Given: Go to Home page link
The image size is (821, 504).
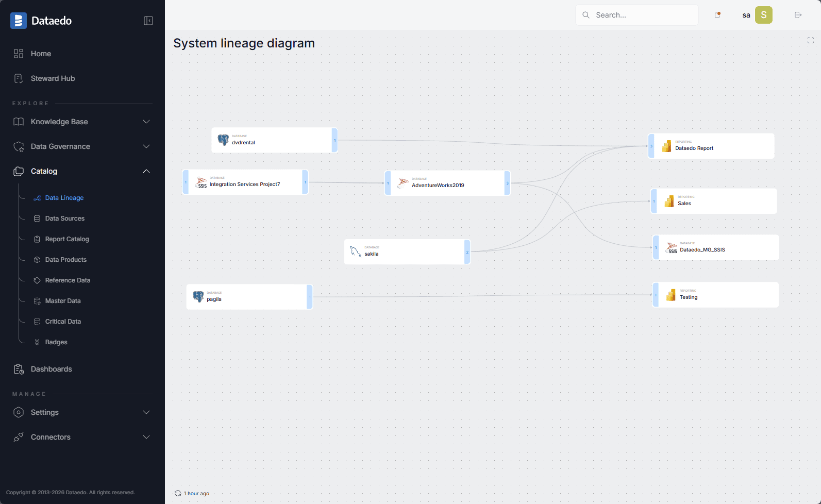Looking at the screenshot, I should tap(41, 54).
